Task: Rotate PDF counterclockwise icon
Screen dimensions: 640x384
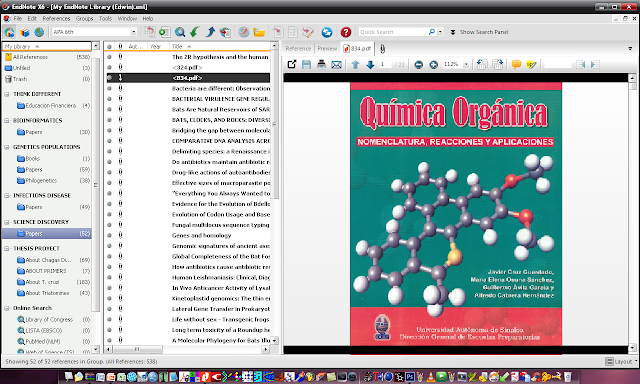Action: pos(482,64)
